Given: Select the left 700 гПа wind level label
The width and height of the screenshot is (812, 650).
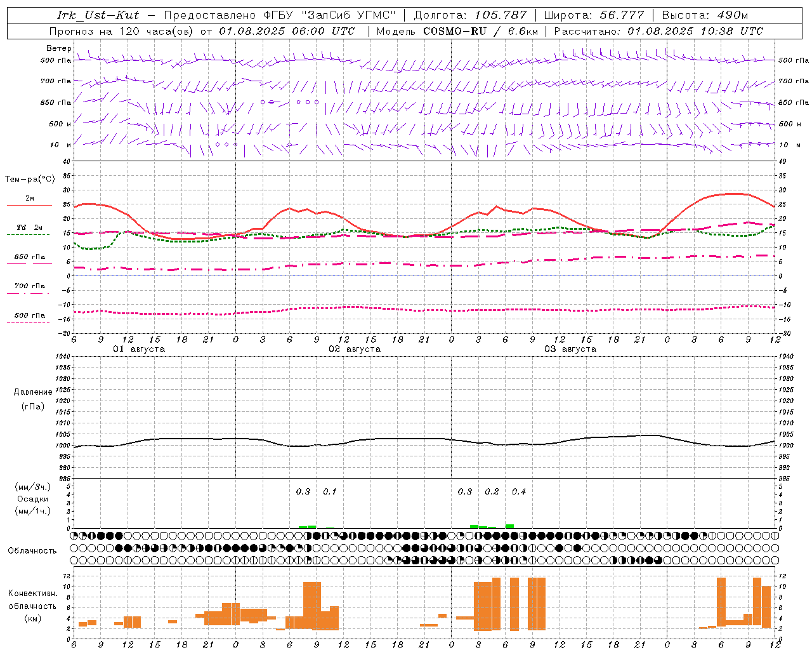Looking at the screenshot, I should pos(56,81).
